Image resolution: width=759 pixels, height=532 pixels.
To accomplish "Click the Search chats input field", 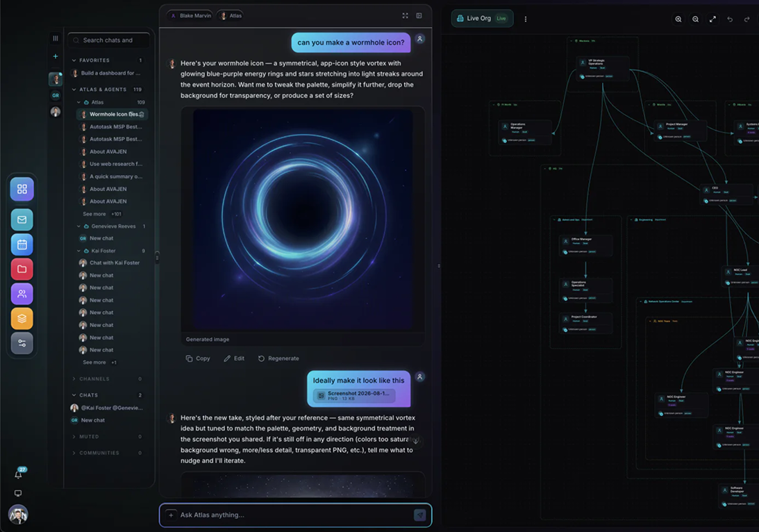I will pyautogui.click(x=109, y=40).
